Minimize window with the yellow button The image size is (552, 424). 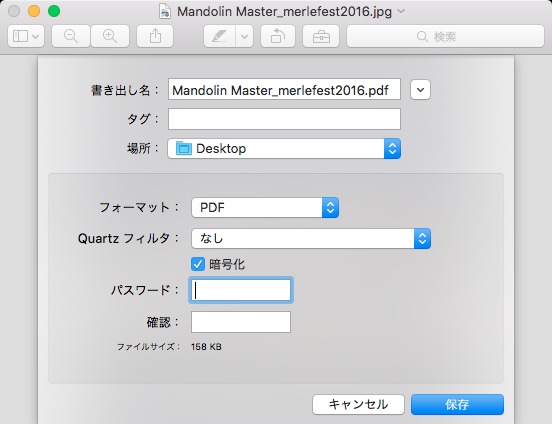(x=34, y=11)
